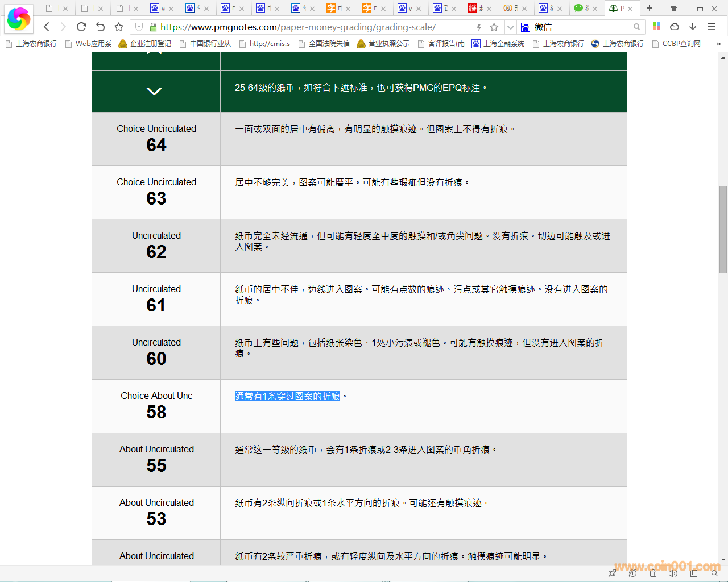
Task: Expand the bookmarks bar overflow chevron
Action: tap(718, 44)
